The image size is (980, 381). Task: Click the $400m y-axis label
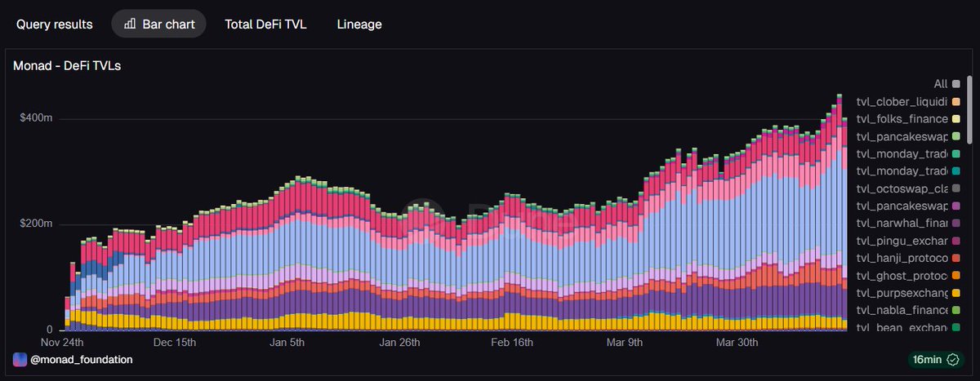[36, 118]
